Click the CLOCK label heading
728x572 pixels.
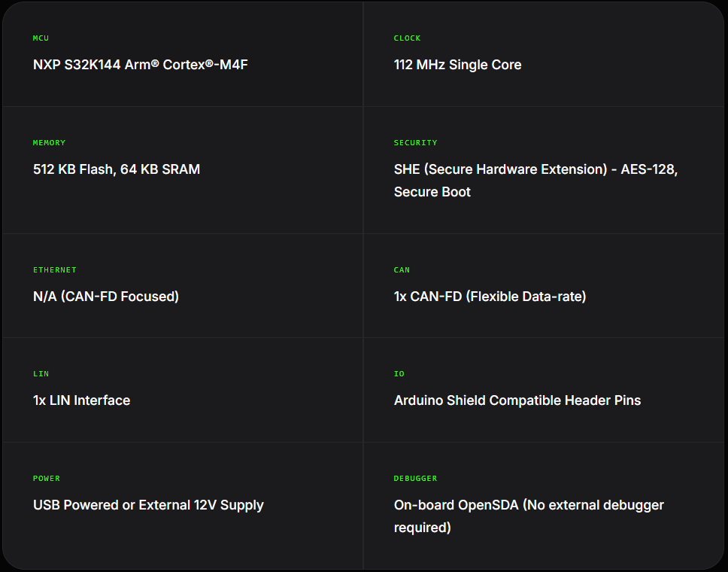(407, 38)
